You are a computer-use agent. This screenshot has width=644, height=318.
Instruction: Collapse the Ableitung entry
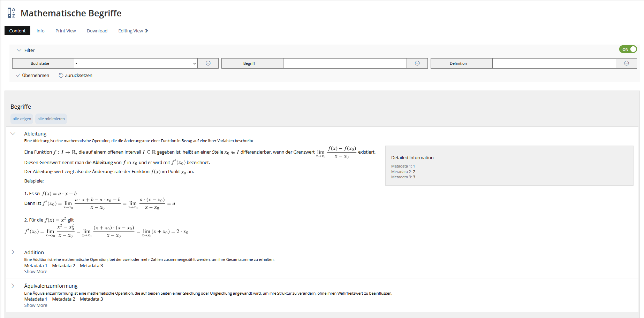click(13, 134)
